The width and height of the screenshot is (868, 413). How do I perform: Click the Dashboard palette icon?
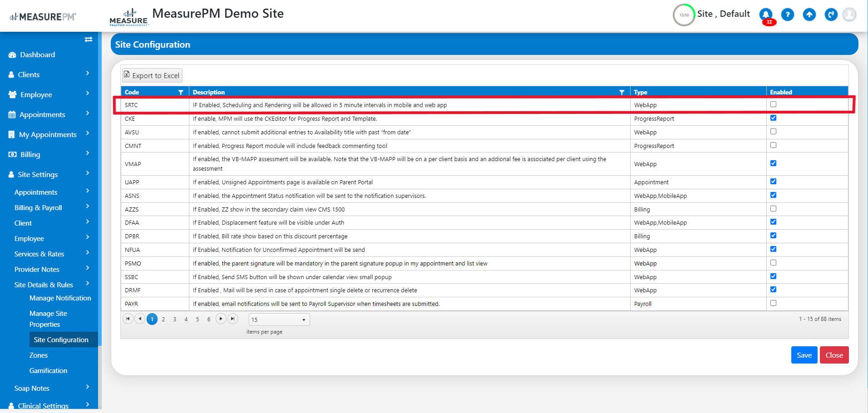(x=12, y=55)
